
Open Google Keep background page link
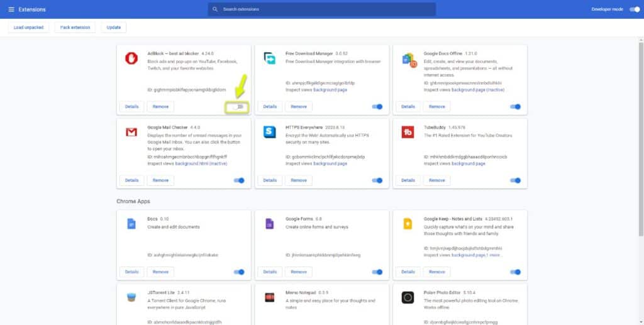pos(469,255)
